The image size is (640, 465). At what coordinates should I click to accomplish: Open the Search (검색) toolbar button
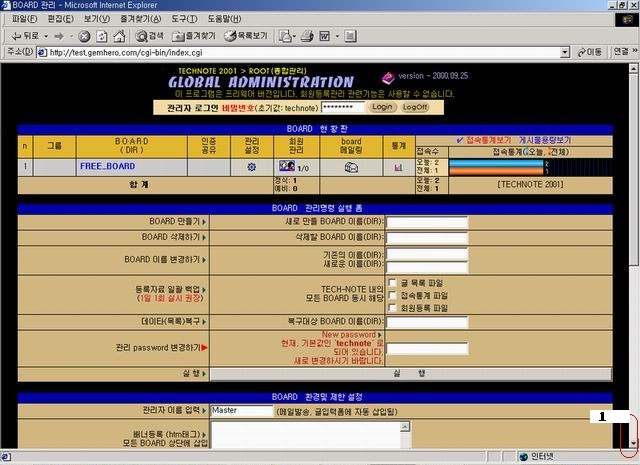coord(149,36)
